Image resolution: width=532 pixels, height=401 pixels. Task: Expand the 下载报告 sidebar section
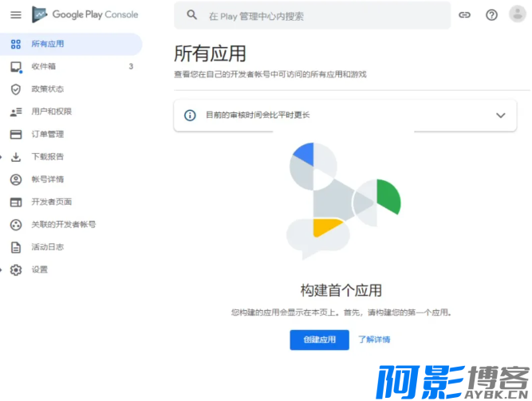(2, 157)
